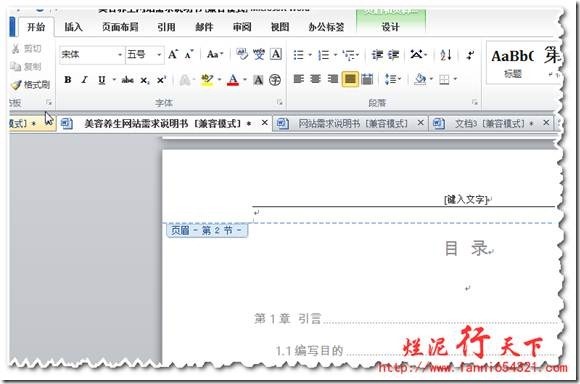Toggle strikethrough text button

pos(128,80)
